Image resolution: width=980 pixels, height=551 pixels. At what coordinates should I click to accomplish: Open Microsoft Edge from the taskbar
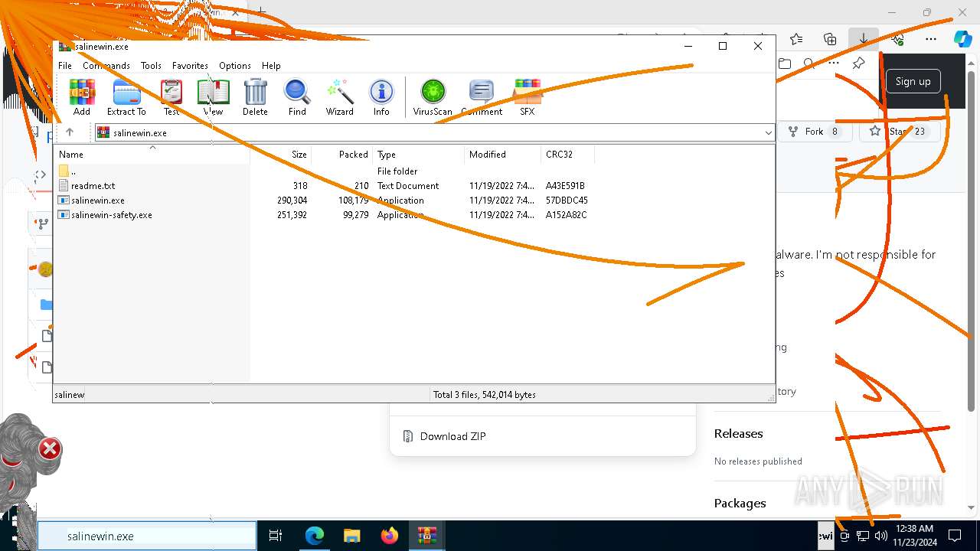[315, 536]
